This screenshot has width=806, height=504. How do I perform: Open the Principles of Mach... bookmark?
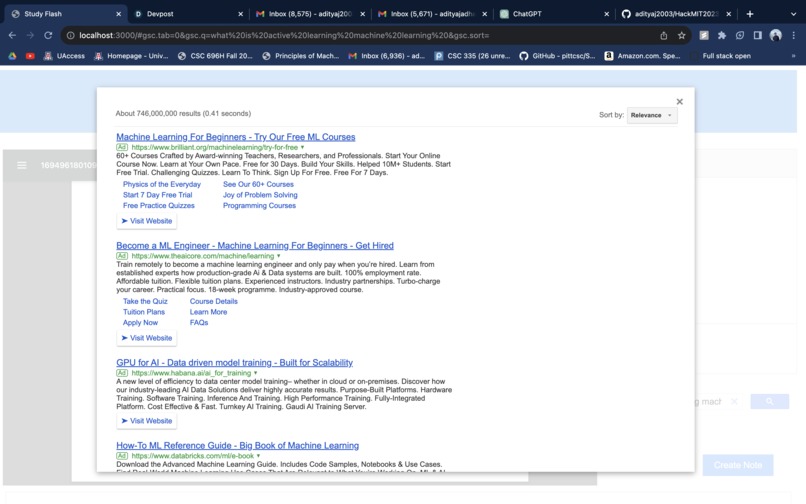(x=300, y=56)
